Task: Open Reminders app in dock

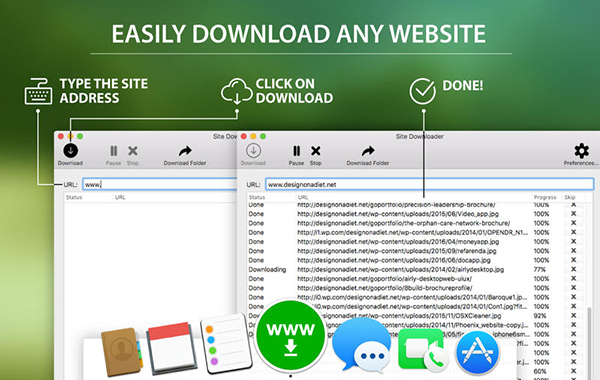Action: [x=226, y=343]
